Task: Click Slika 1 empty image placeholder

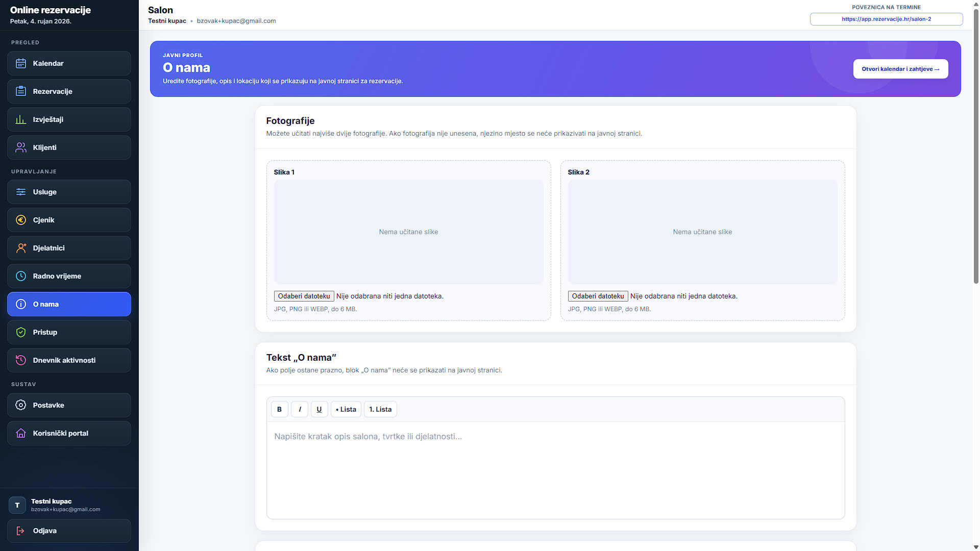Action: tap(408, 232)
